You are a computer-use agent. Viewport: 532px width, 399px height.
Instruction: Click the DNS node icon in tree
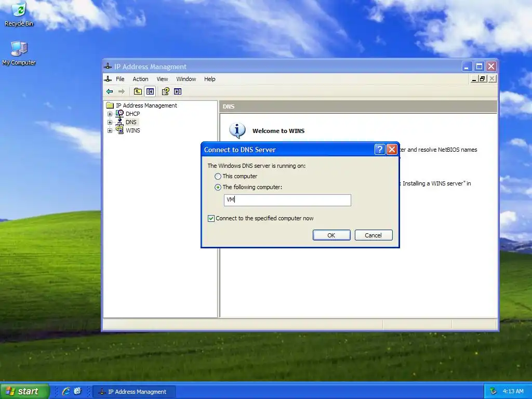119,122
